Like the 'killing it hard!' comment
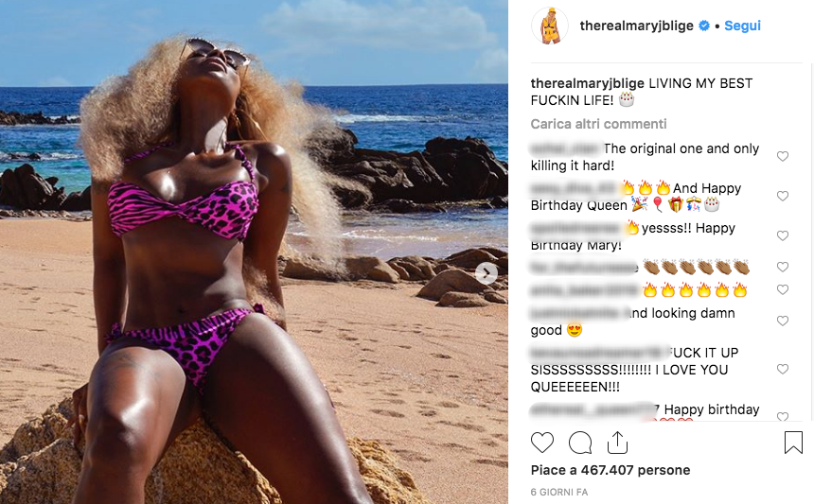814x504 pixels. click(783, 156)
